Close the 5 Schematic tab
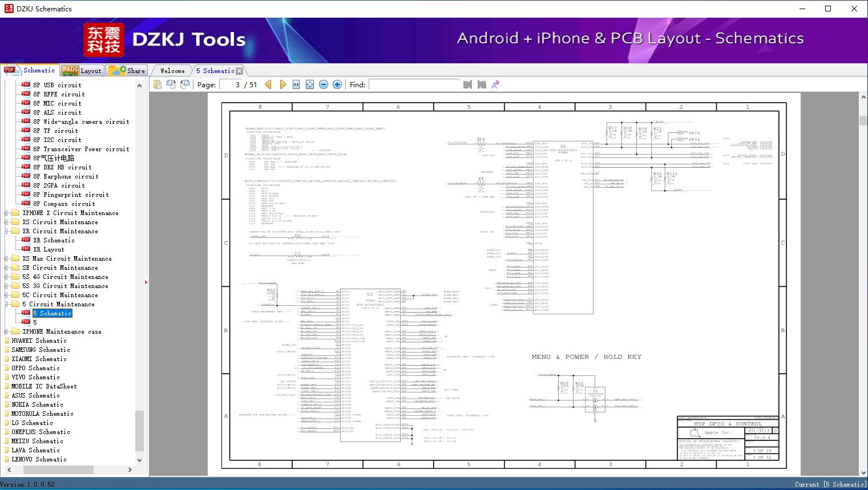This screenshot has height=490, width=868. pos(240,71)
